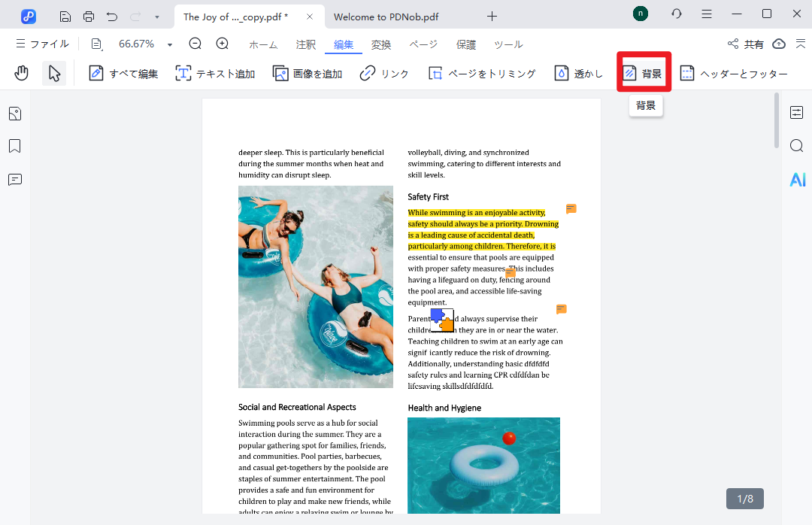Activate the arrow selection tool
The image size is (812, 525).
54,73
